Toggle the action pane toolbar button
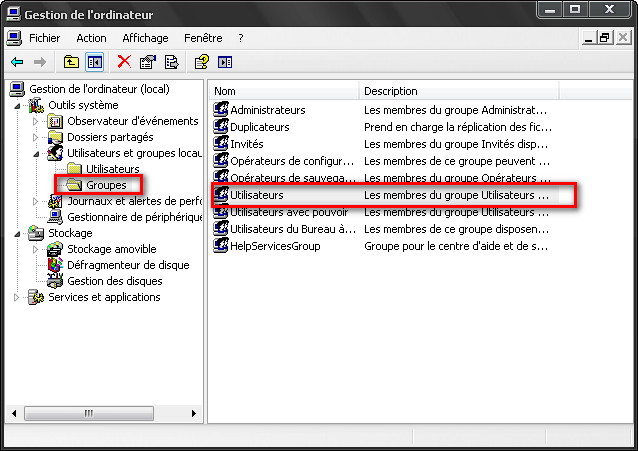Image resolution: width=638 pixels, height=451 pixels. pos(225,62)
